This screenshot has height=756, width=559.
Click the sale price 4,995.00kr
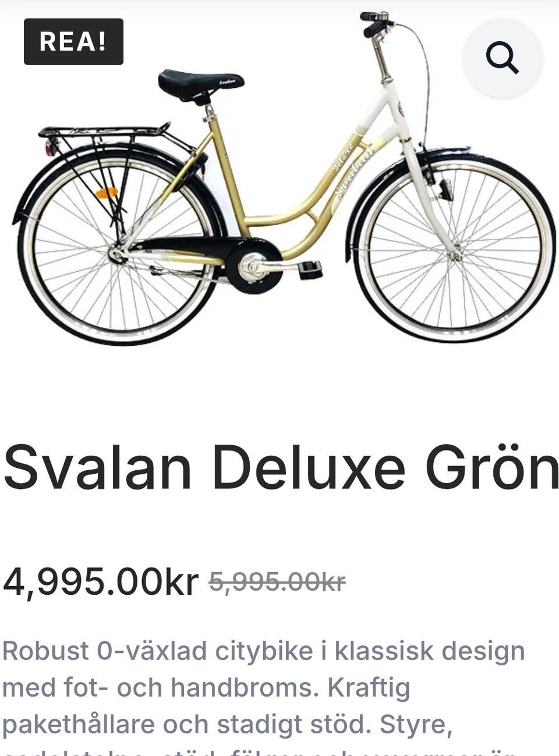point(101,581)
